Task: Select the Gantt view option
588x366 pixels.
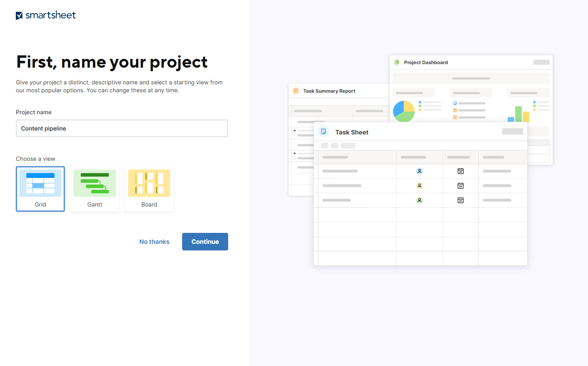Action: [x=95, y=189]
